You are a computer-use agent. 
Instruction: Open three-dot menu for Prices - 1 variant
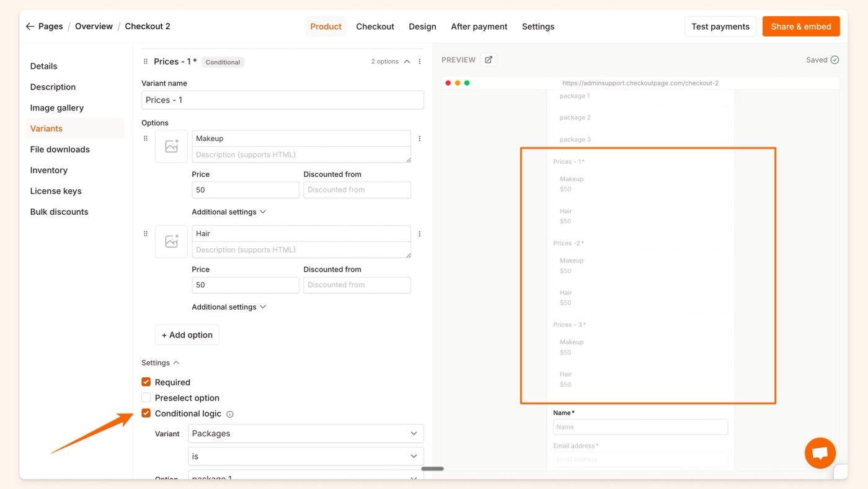[420, 61]
